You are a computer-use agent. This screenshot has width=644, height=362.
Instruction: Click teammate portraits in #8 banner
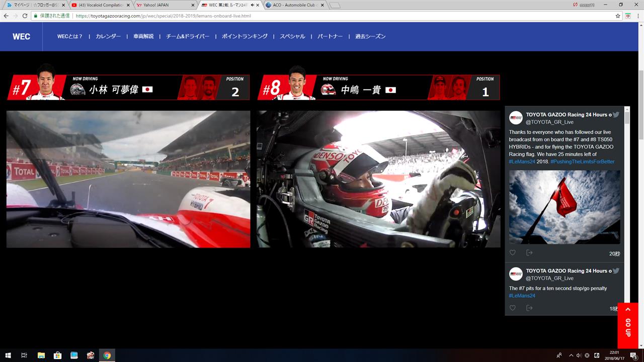[449, 87]
